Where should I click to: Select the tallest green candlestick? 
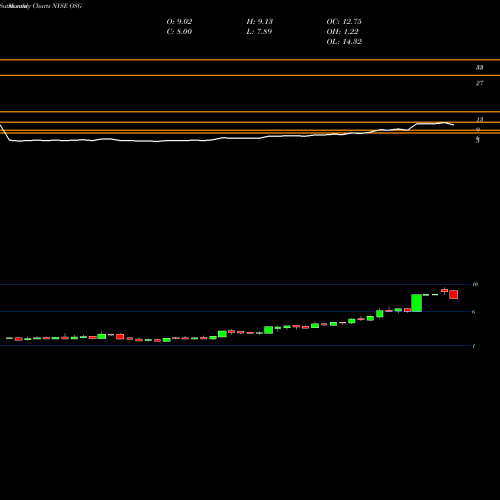(x=417, y=303)
